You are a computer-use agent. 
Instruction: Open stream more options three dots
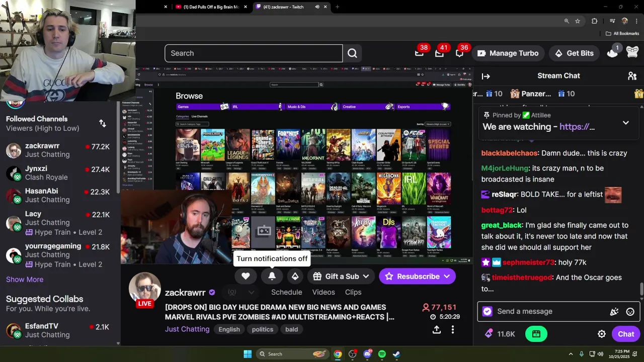click(452, 329)
